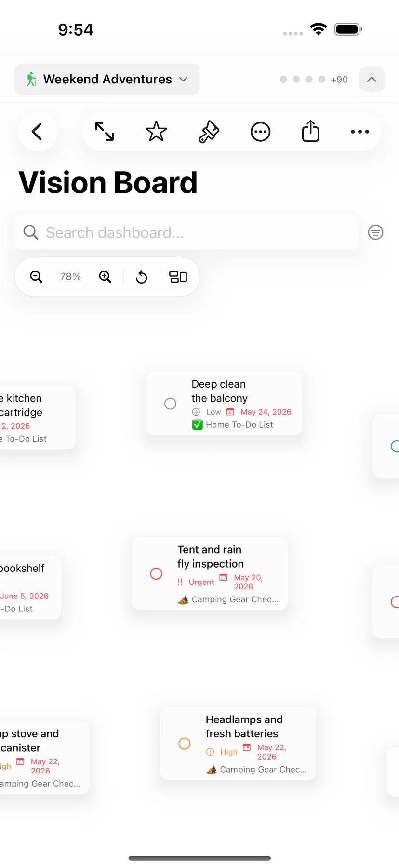Open the paintbrush appearance tool

(x=209, y=132)
